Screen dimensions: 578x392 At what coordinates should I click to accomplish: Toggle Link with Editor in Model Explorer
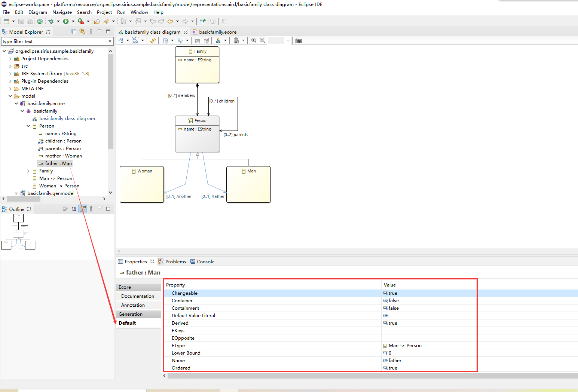point(82,32)
